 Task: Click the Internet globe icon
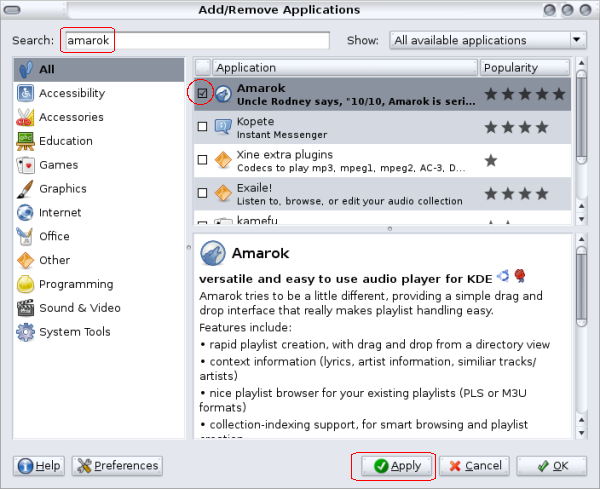[25, 213]
